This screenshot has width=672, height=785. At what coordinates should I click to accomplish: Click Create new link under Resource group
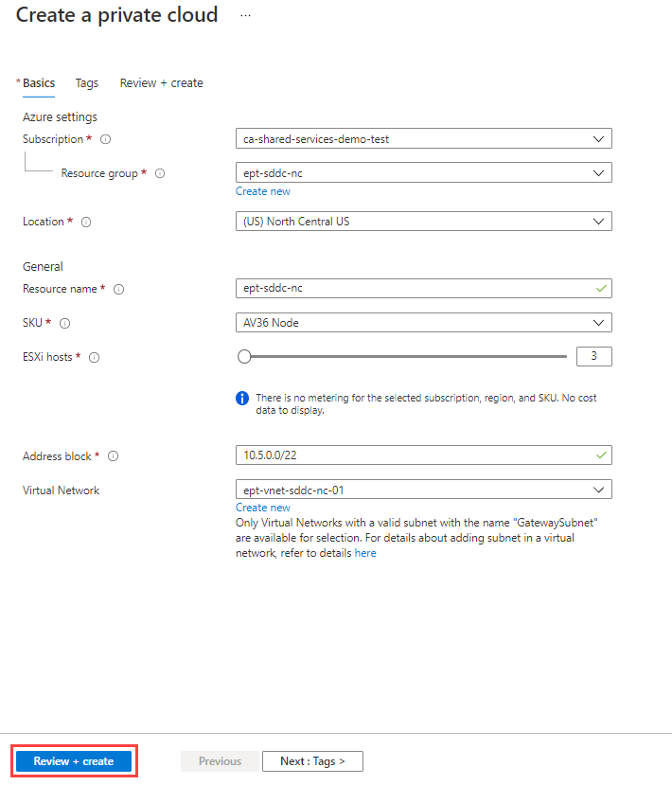point(263,191)
